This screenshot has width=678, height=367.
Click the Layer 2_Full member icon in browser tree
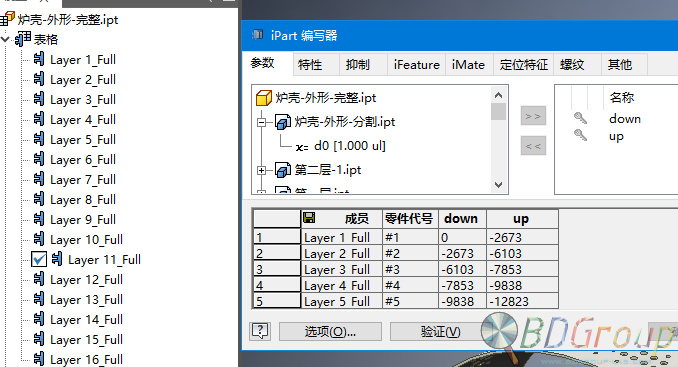[39, 79]
